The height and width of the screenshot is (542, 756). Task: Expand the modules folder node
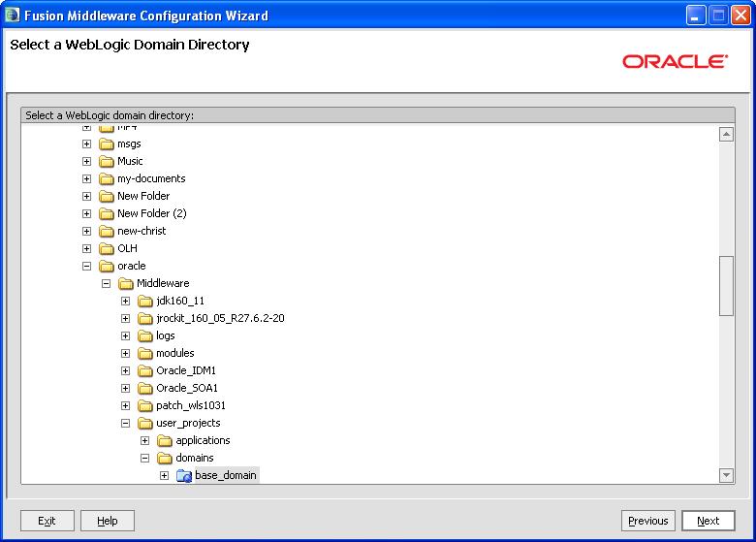coord(125,354)
